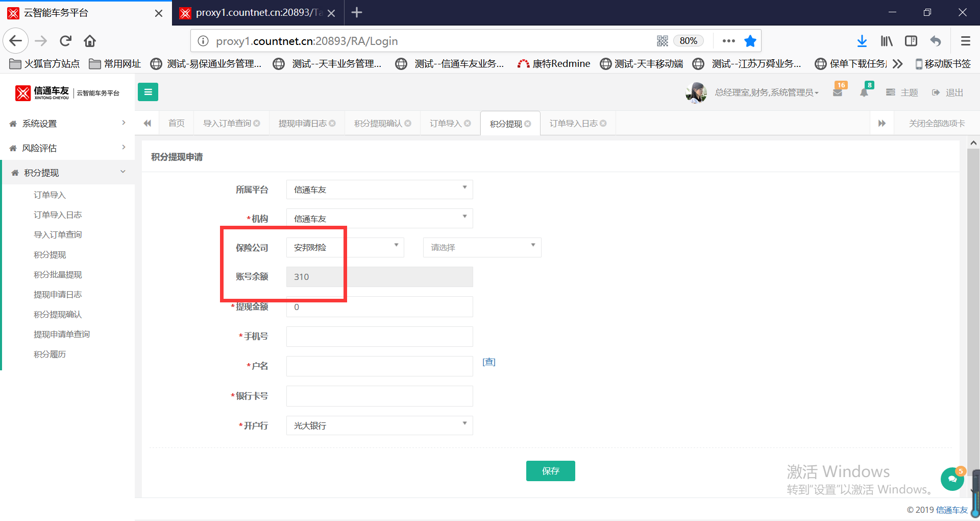Viewport: 980px width, 521px height.
Task: Click the 手机号 input field
Action: [380, 337]
